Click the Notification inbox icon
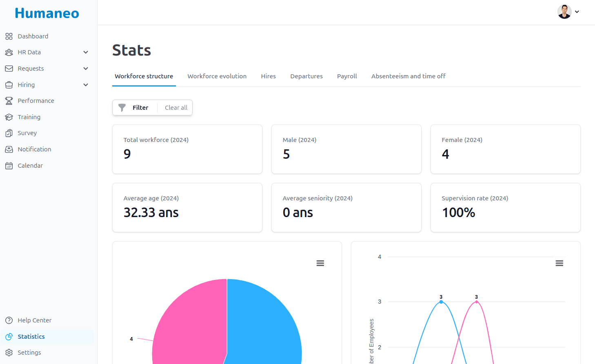This screenshot has width=595, height=364. [x=9, y=149]
